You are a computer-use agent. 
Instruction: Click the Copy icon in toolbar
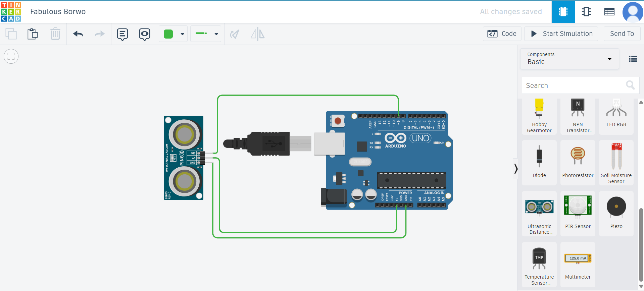[x=11, y=34]
